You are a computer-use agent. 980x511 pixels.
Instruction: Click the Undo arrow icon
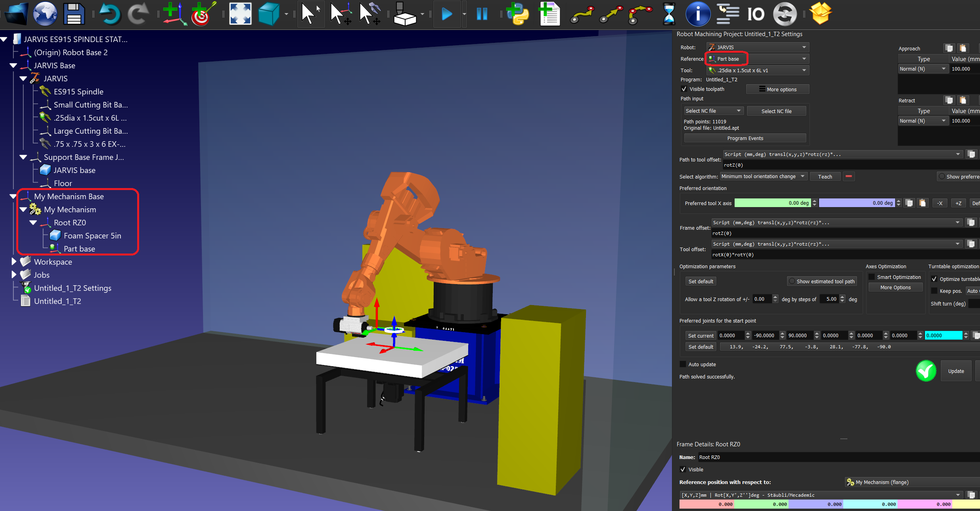click(109, 14)
